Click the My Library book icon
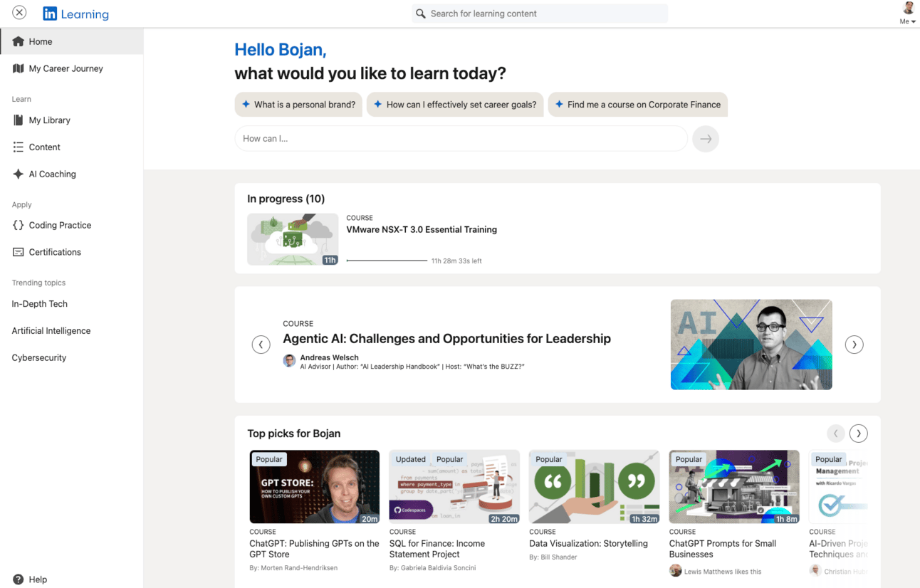 19,120
